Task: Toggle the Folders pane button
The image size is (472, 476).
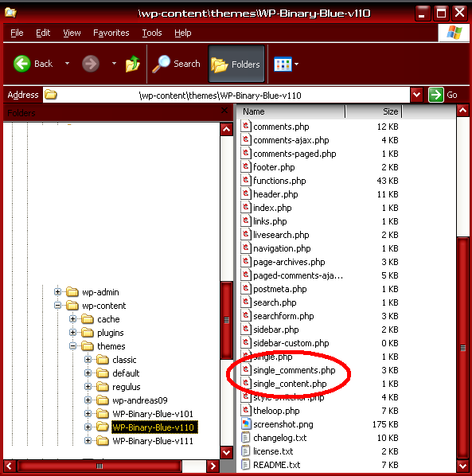Action: coord(236,64)
